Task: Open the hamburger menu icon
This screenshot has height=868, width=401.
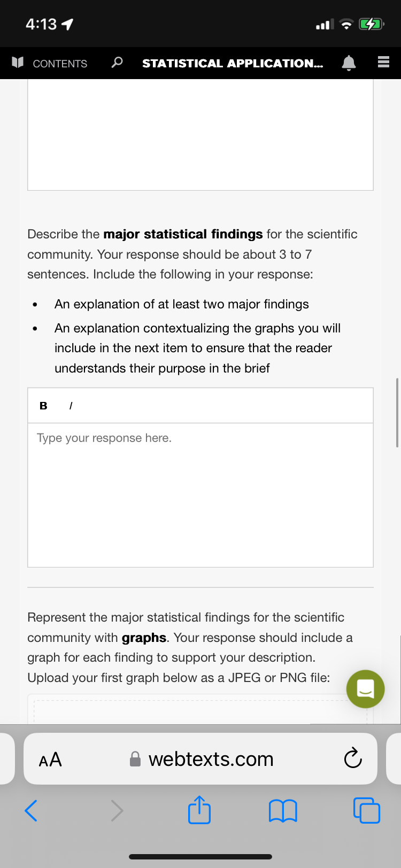Action: pyautogui.click(x=383, y=63)
